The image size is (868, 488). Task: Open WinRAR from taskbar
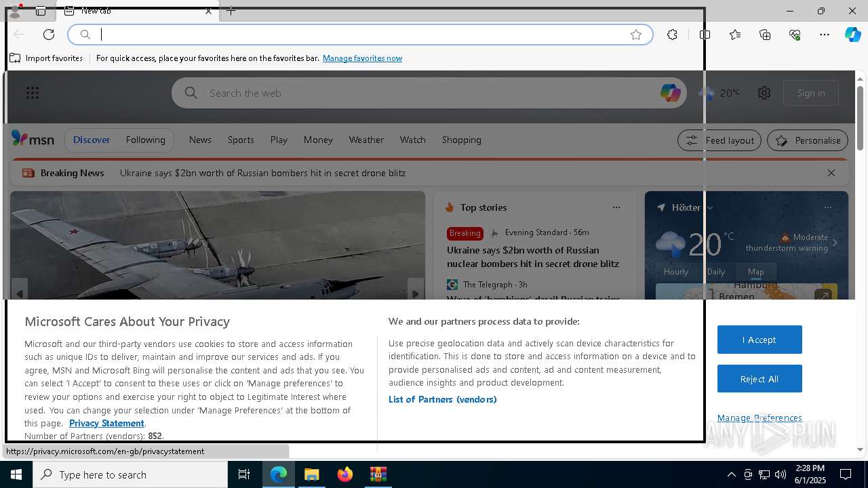pos(378,474)
